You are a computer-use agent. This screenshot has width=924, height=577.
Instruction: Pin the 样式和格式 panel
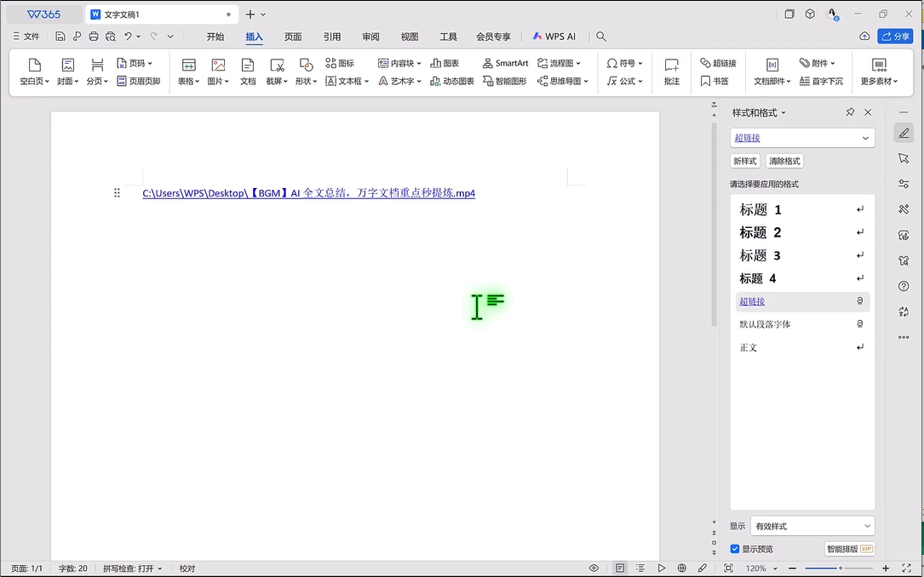click(850, 112)
